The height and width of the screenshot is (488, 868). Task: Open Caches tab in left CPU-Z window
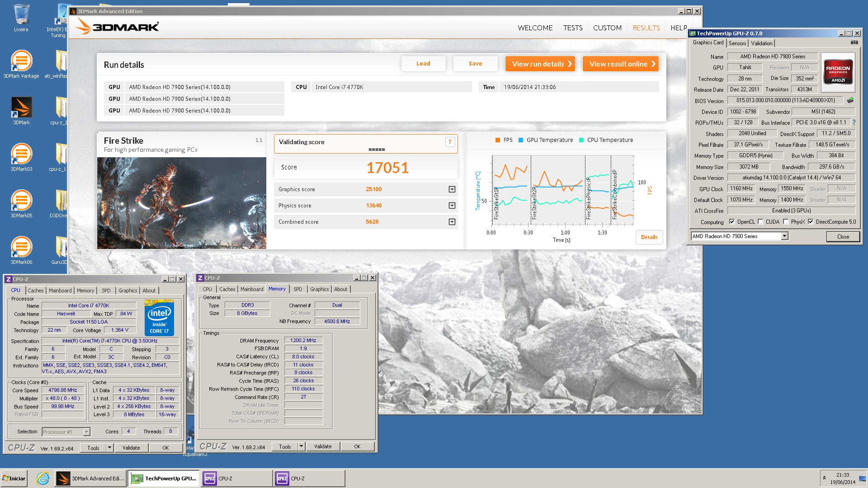pyautogui.click(x=36, y=291)
